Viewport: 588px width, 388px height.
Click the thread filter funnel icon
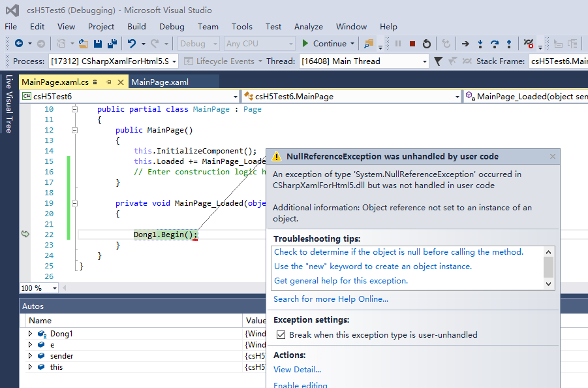coord(438,61)
